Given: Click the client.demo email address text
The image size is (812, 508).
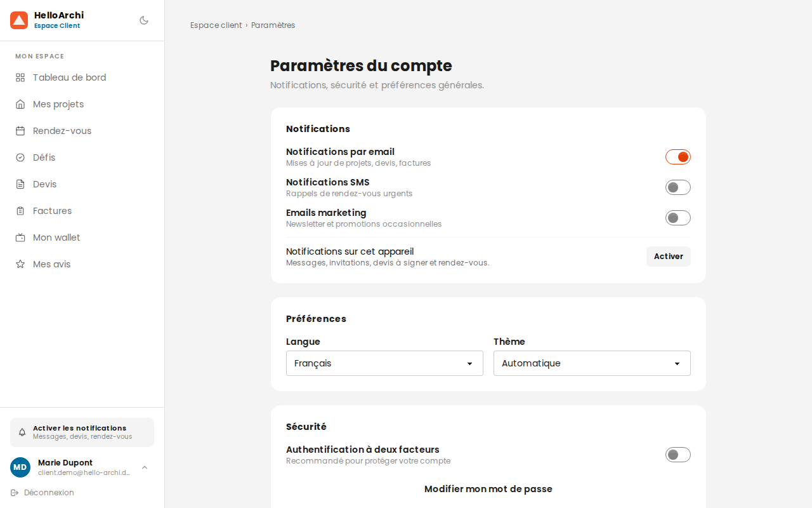Looking at the screenshot, I should pyautogui.click(x=84, y=472).
